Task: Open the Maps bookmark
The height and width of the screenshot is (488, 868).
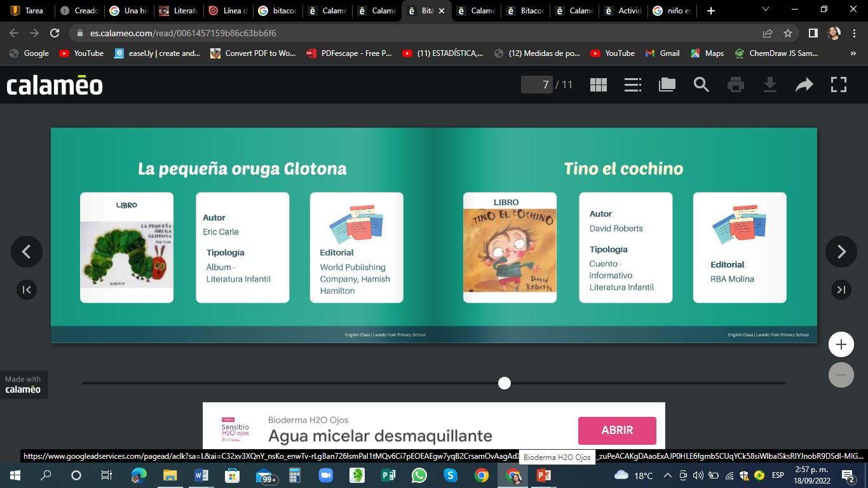Action: (707, 53)
